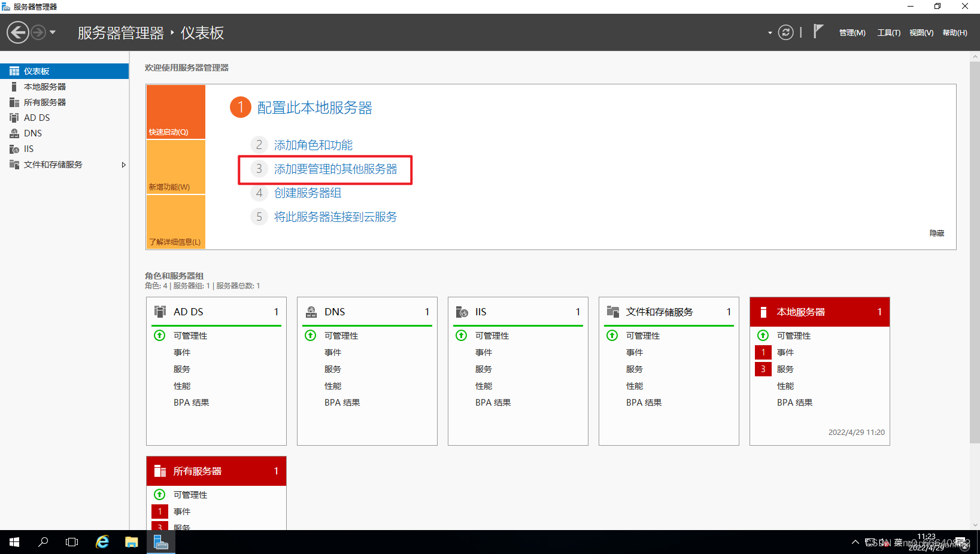Click the 仪表板 sidebar icon
Image resolution: width=980 pixels, height=554 pixels.
point(14,71)
